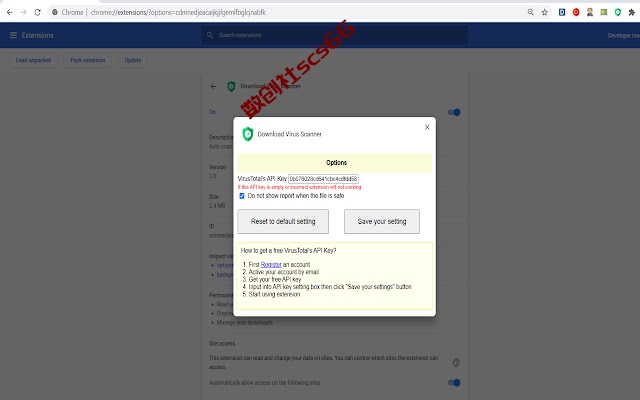Focus the VirusTotal's API Key field
640x400 pixels.
[x=323, y=178]
